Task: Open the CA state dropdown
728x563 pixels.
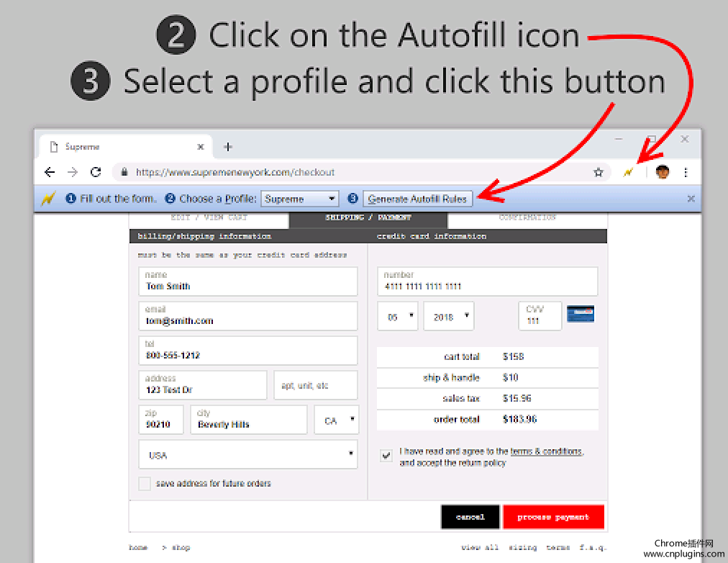Action: pos(336,420)
